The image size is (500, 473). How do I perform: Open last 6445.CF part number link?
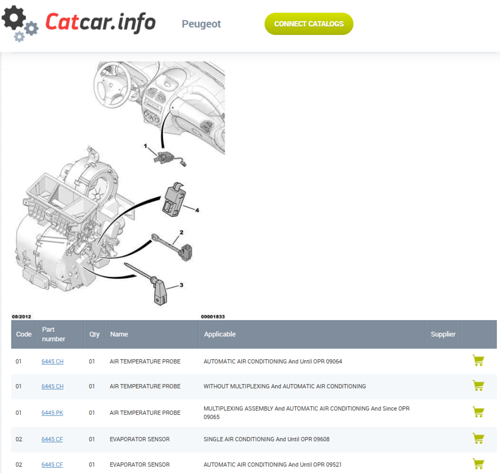pyautogui.click(x=52, y=465)
